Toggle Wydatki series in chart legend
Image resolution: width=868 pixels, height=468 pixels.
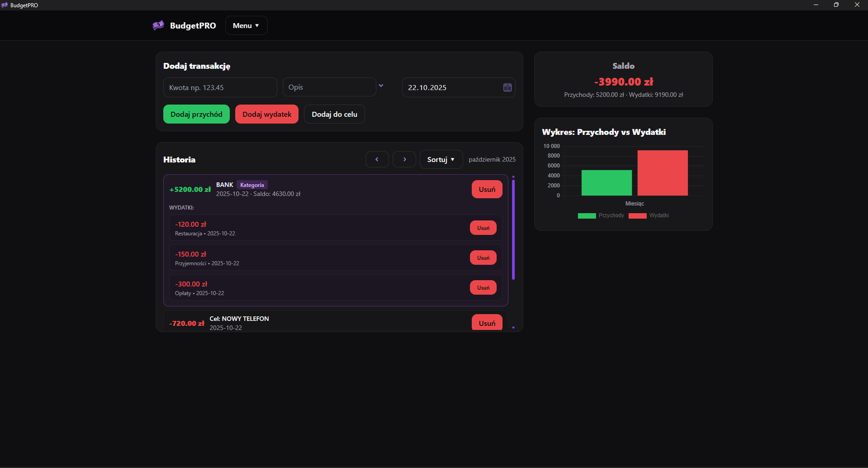[649, 215]
